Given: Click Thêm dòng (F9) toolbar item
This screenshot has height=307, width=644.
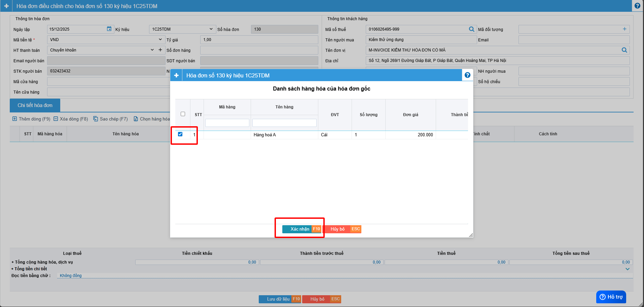Looking at the screenshot, I should click(x=31, y=119).
